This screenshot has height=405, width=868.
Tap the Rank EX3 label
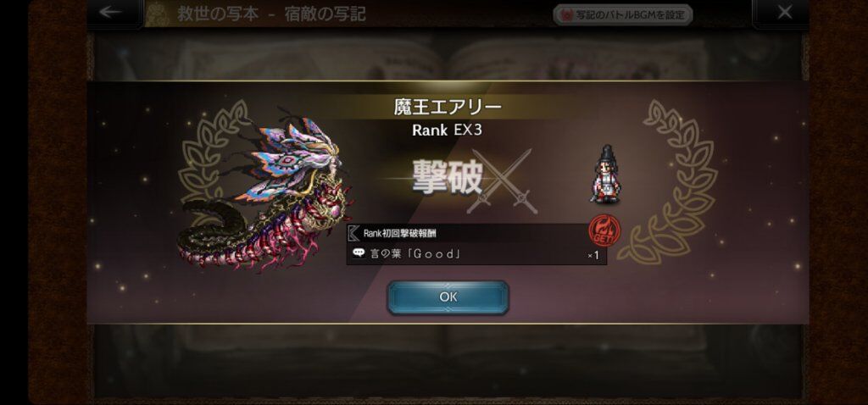[447, 130]
